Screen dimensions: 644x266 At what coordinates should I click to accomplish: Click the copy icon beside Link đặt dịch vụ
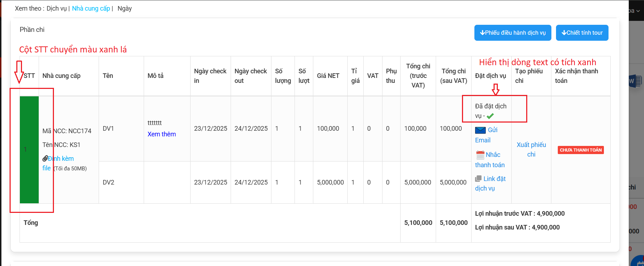point(478,179)
